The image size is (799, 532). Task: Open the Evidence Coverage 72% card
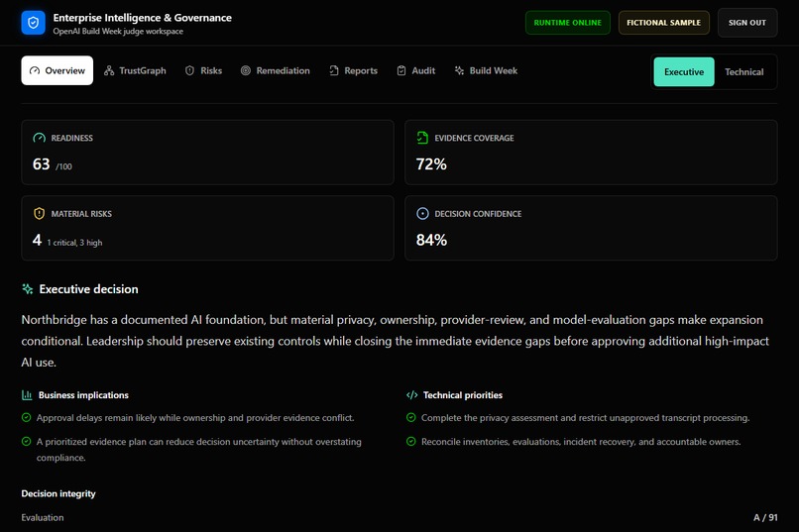[591, 153]
